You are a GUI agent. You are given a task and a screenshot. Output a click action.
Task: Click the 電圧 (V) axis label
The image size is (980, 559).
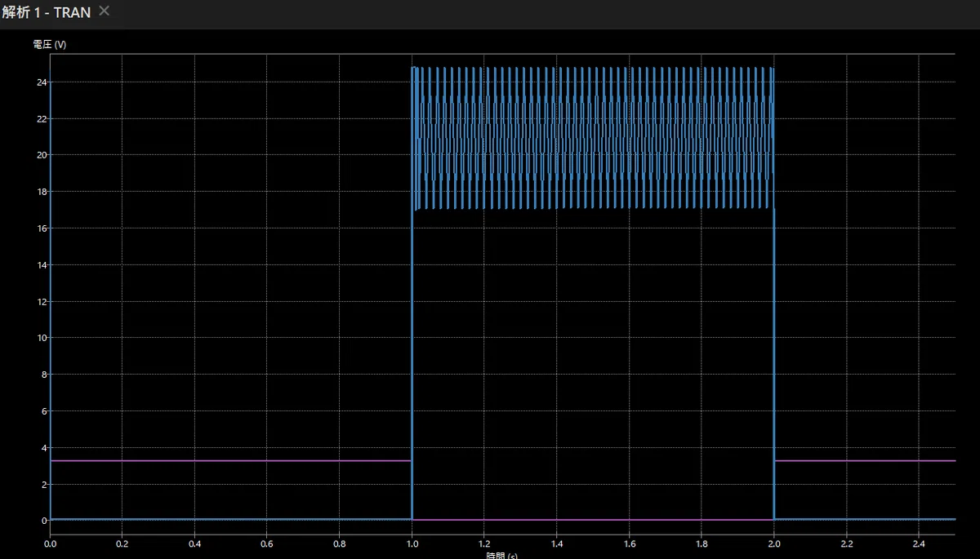pyautogui.click(x=49, y=44)
